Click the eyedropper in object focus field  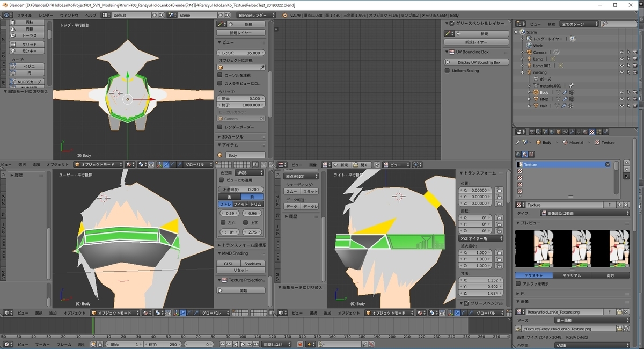[262, 68]
